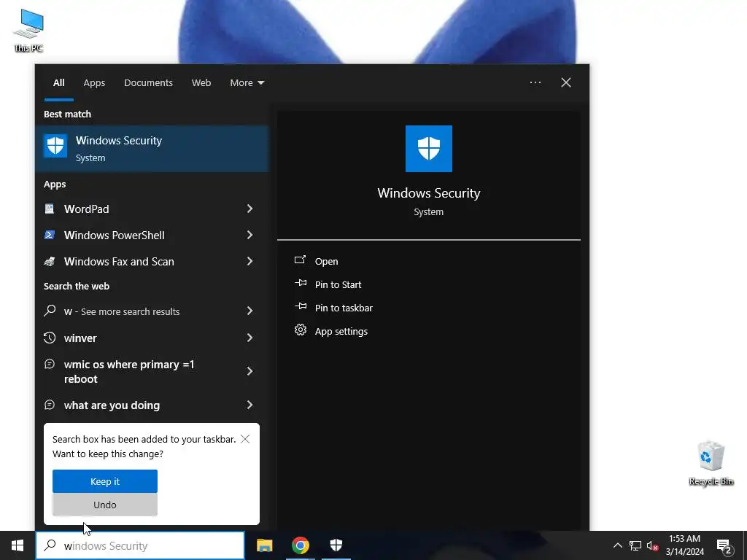Click the Windows Start button

click(x=18, y=545)
